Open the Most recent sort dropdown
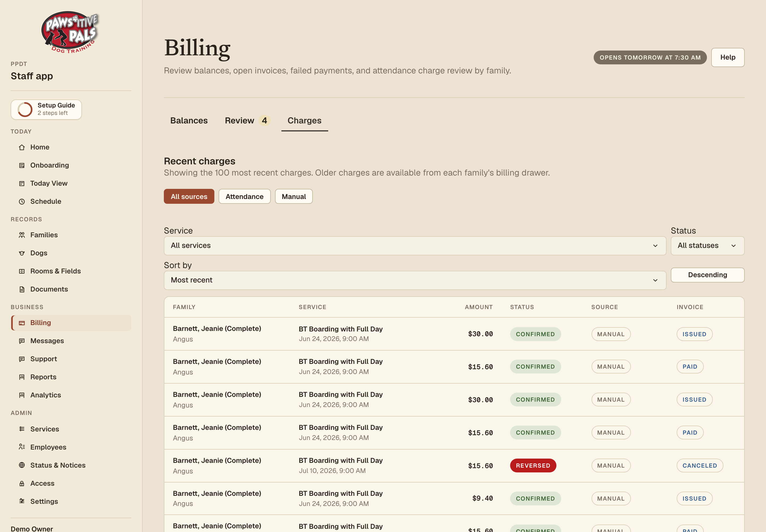 (x=415, y=280)
